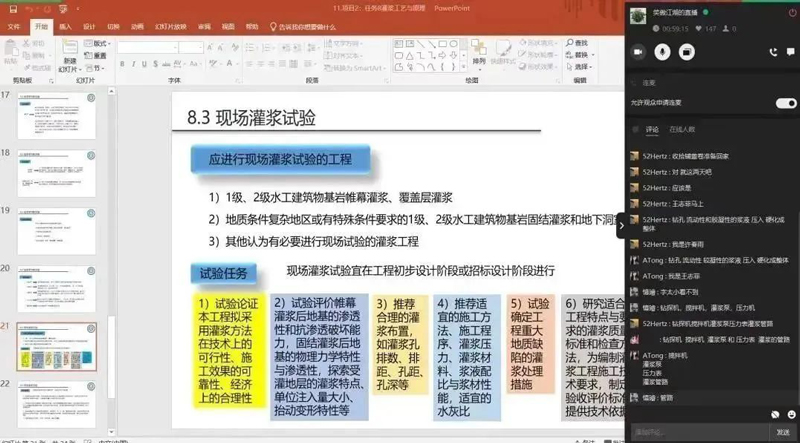
Task: Switch to the 在线人数 tab
Action: [x=683, y=129]
